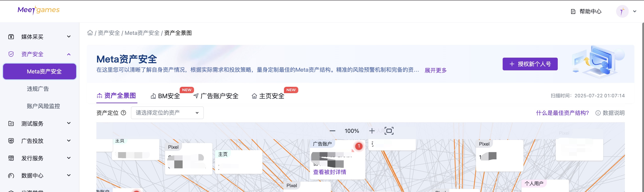Viewport: 644px width, 192px height.
Task: Switch to 广告账户安全 tab
Action: coord(216,96)
